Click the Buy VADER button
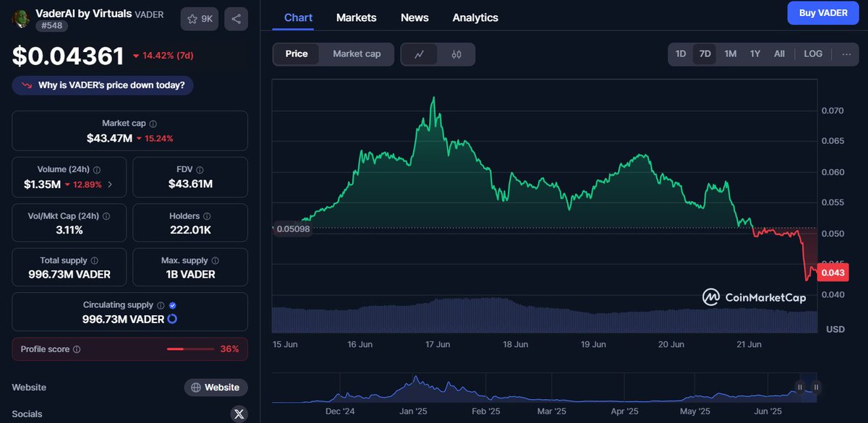868x423 pixels. click(x=822, y=13)
